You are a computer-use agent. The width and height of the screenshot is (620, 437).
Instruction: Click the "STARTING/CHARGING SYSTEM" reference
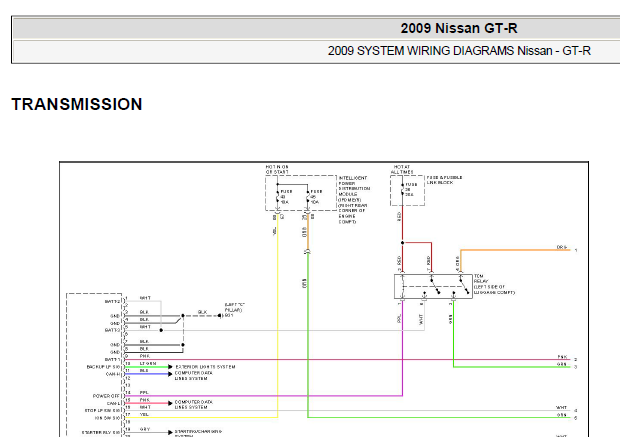[x=198, y=433]
